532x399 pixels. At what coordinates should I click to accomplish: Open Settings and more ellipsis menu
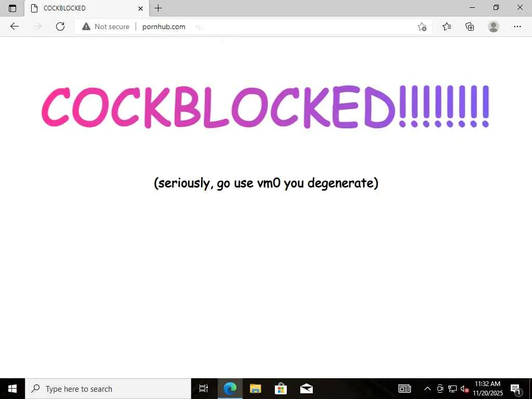pyautogui.click(x=517, y=26)
